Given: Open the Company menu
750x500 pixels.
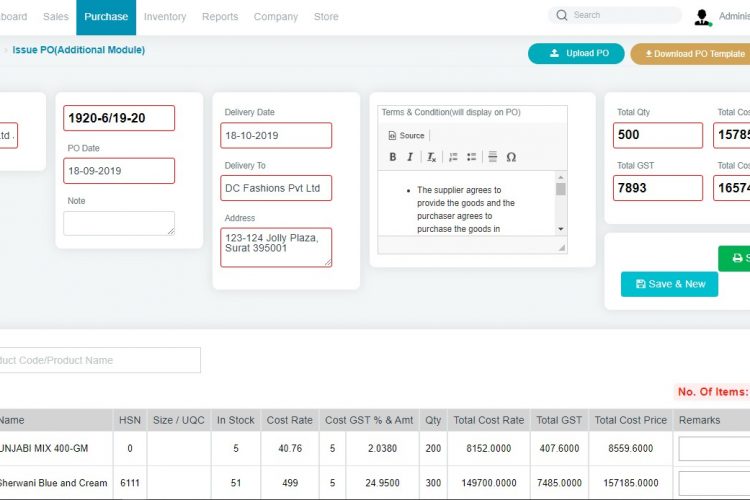Looking at the screenshot, I should (276, 17).
